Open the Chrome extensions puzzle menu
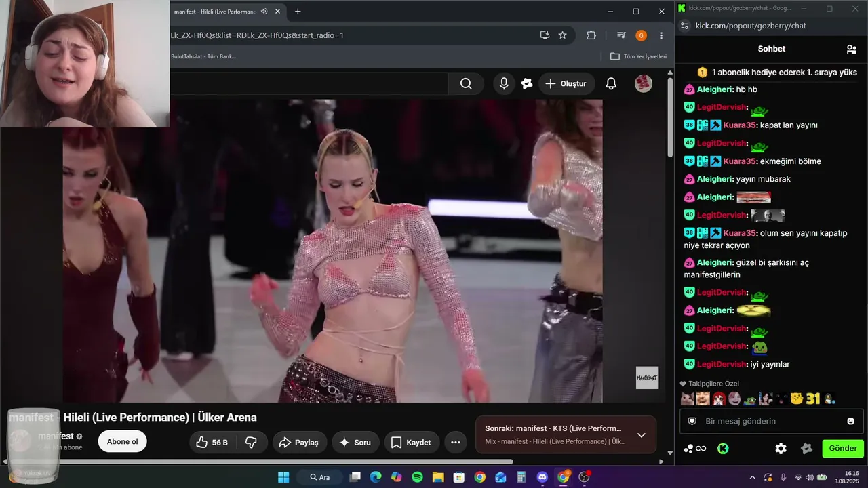Image resolution: width=868 pixels, height=488 pixels. point(591,35)
